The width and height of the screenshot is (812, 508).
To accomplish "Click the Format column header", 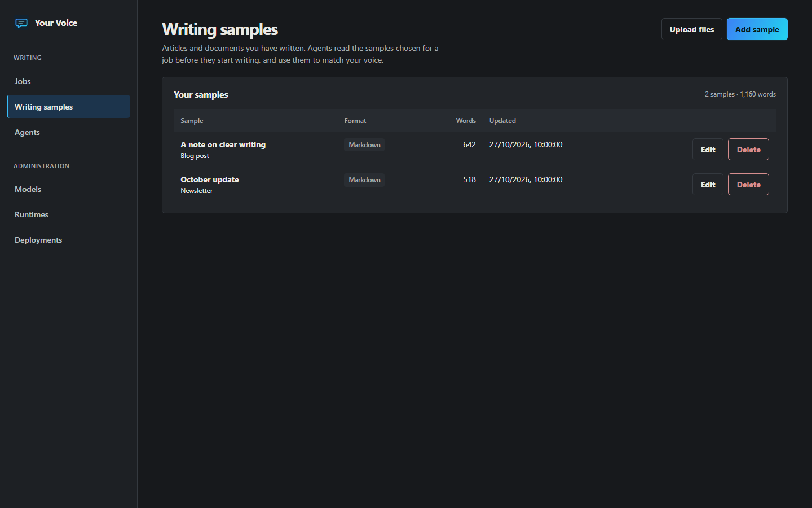I will click(x=355, y=121).
